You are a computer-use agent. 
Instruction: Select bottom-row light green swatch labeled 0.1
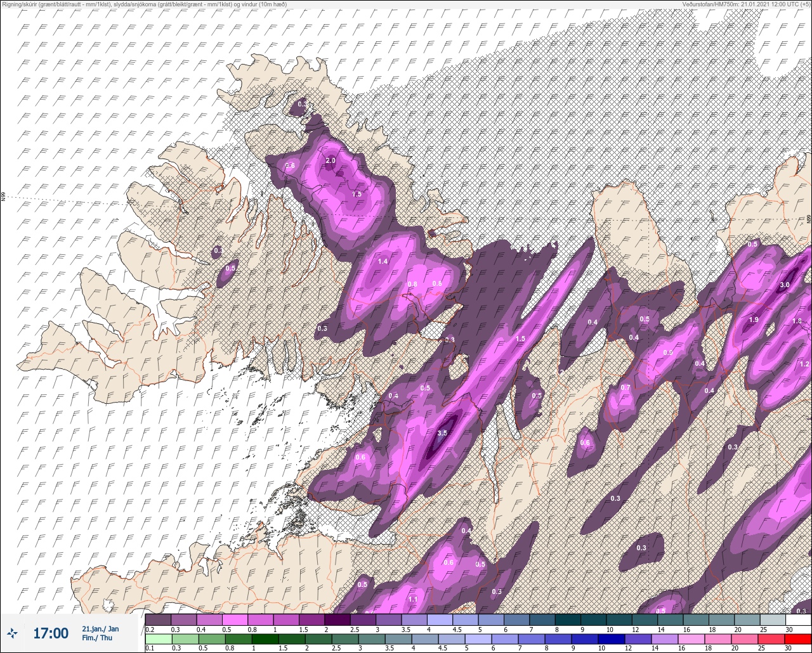point(158,639)
